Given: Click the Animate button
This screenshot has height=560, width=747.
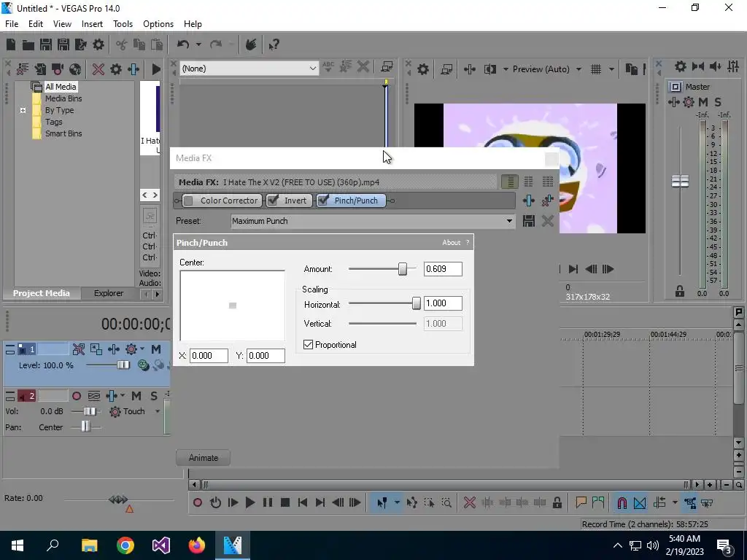Looking at the screenshot, I should 204,458.
